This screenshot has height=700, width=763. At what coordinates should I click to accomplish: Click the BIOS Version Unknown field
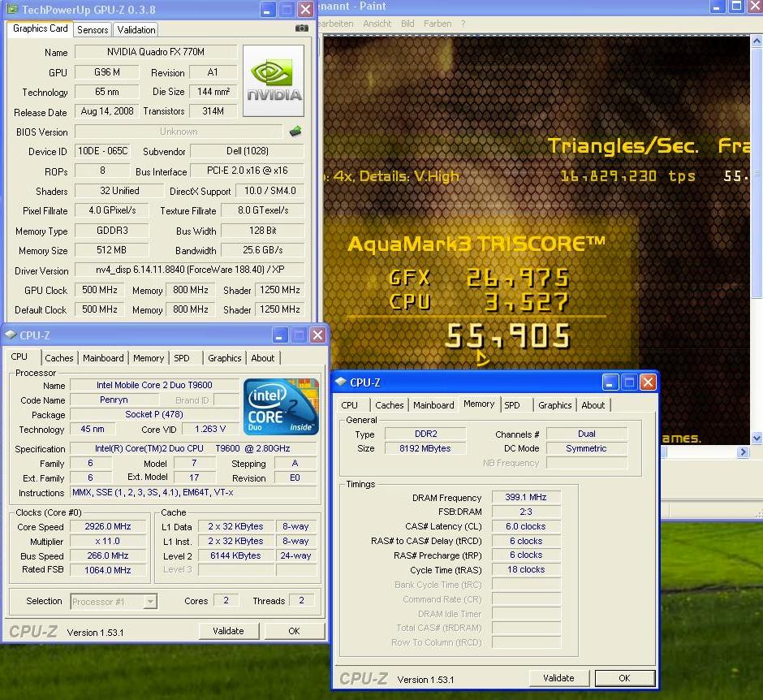(179, 132)
